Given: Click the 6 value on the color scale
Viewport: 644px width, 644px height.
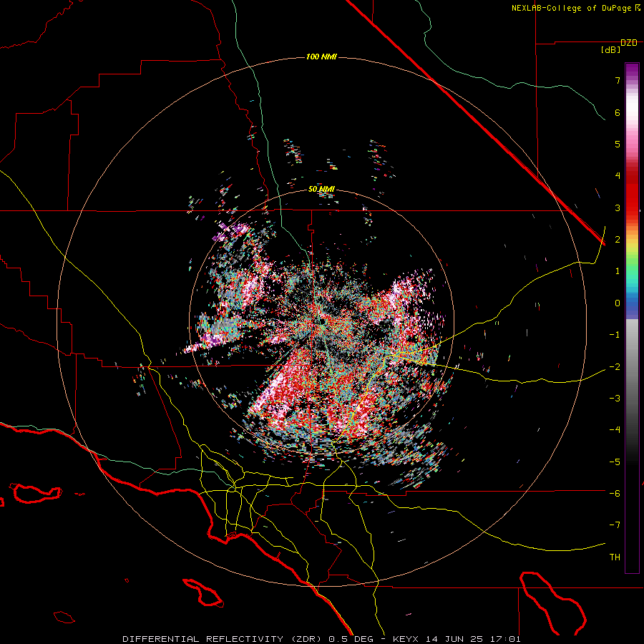Looking at the screenshot, I should pos(618,112).
